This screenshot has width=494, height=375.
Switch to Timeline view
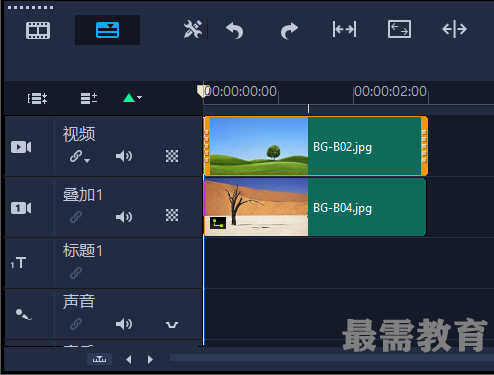[x=107, y=30]
